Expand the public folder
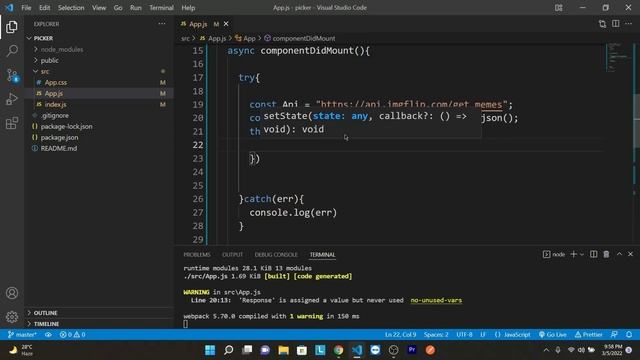The height and width of the screenshot is (360, 640). (99, 60)
